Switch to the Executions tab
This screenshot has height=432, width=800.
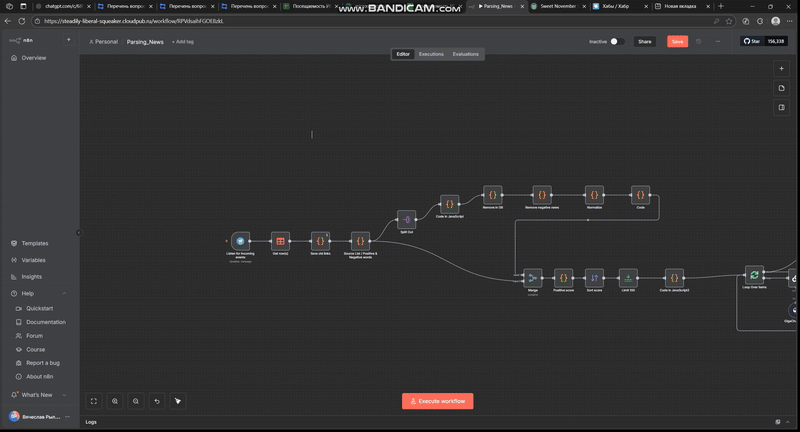[x=431, y=54]
